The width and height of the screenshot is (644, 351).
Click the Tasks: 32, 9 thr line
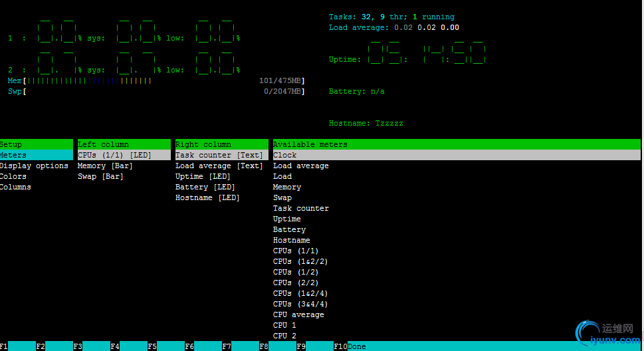coord(391,17)
